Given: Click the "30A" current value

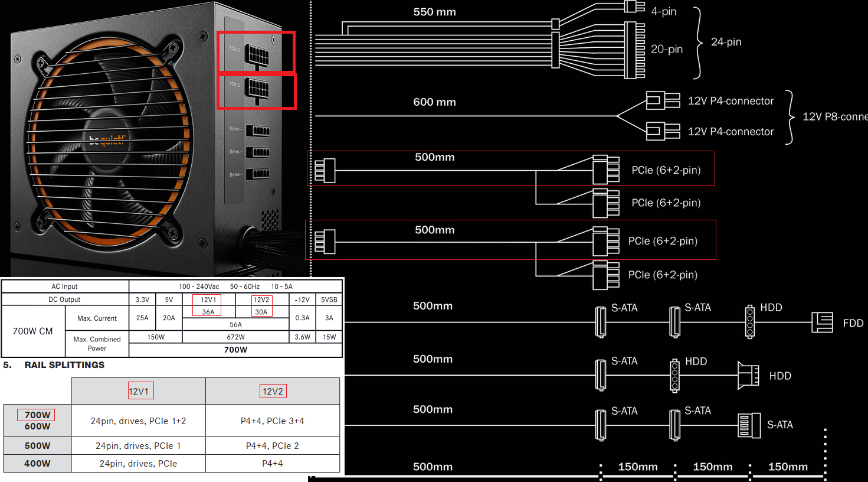Looking at the screenshot, I should [261, 312].
